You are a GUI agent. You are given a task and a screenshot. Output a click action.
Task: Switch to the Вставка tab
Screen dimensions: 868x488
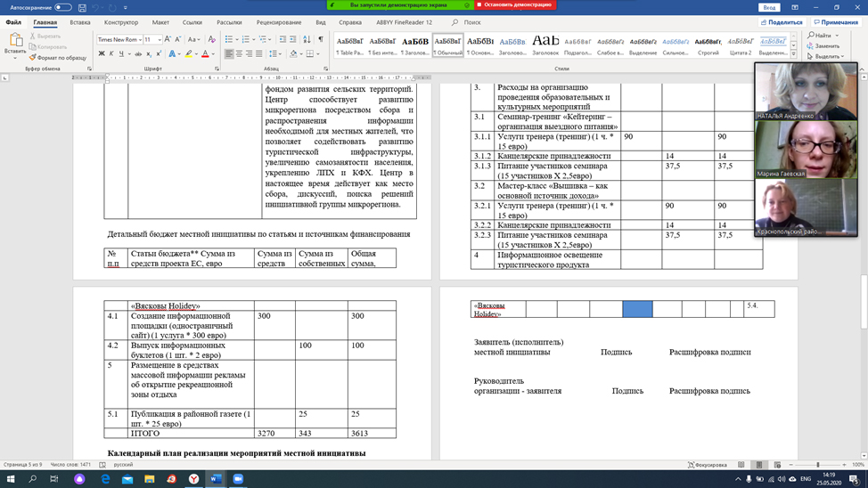pyautogui.click(x=80, y=22)
